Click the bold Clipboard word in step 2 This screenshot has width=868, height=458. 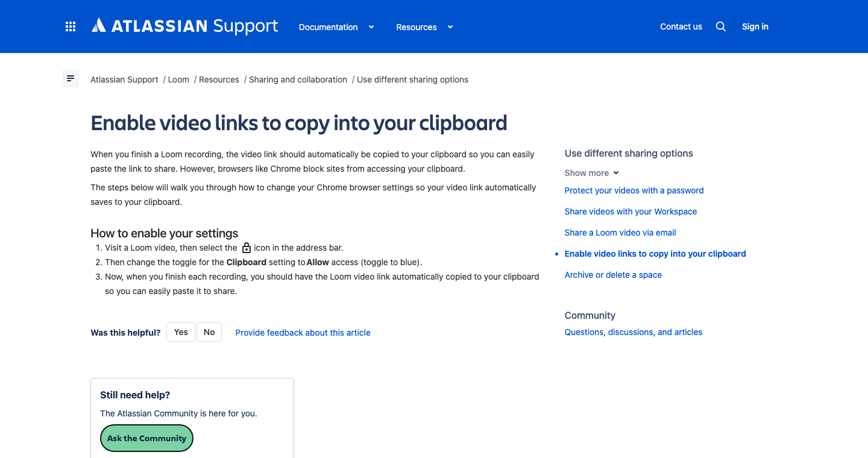[x=247, y=262]
